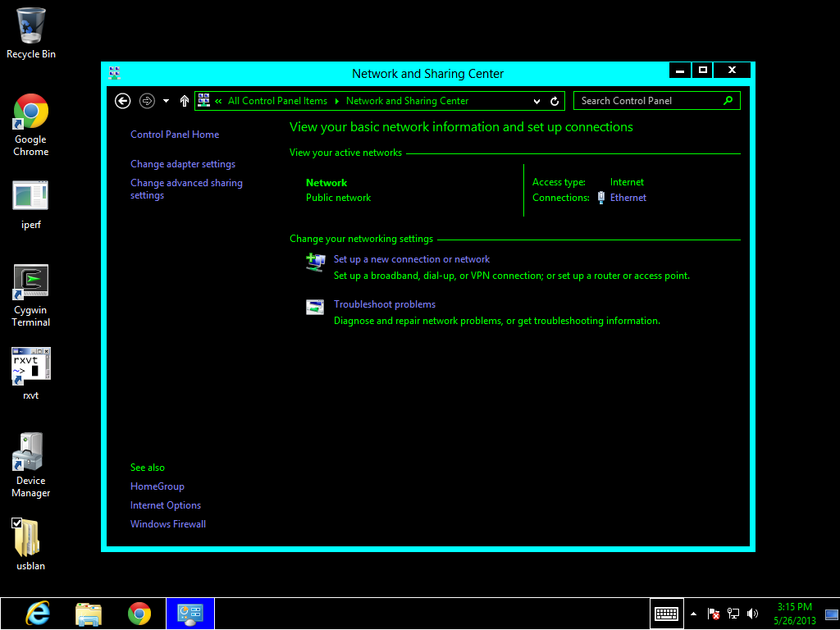Refresh the Network and Sharing Center page
Screen dimensions: 840x630
[555, 101]
